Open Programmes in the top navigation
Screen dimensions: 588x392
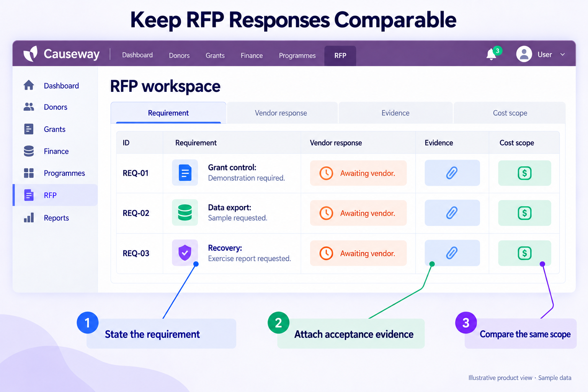[297, 56]
